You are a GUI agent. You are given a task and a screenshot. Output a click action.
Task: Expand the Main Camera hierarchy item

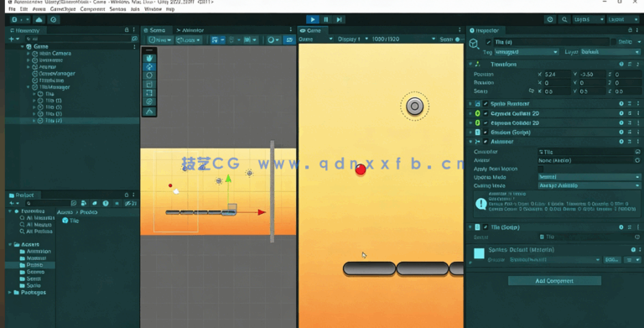(29, 54)
